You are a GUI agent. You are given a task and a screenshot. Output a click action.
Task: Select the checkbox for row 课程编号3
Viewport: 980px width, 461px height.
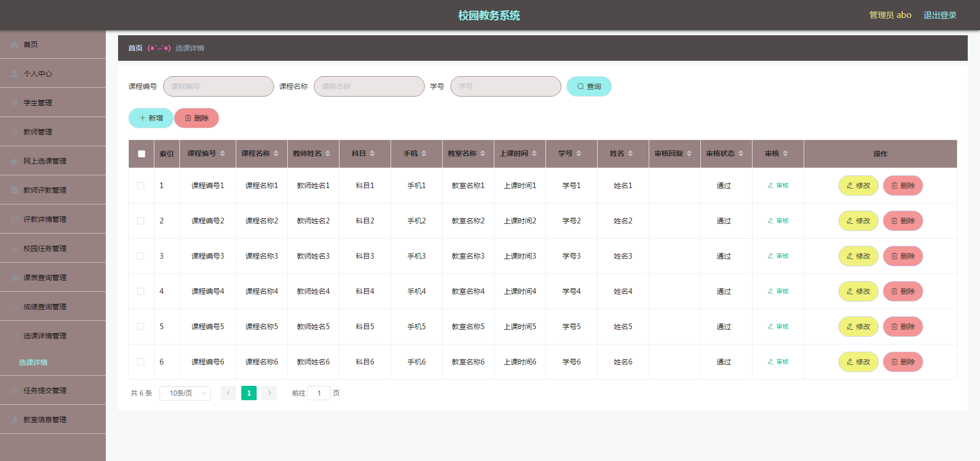coord(141,256)
